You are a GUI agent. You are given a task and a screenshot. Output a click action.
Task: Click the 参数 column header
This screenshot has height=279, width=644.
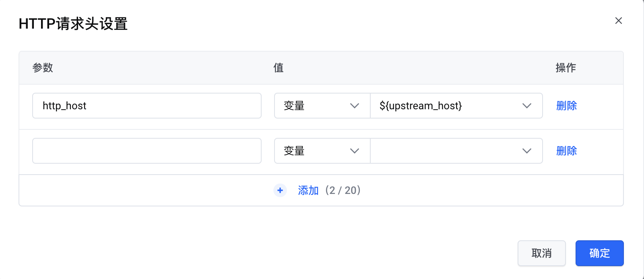tap(43, 68)
